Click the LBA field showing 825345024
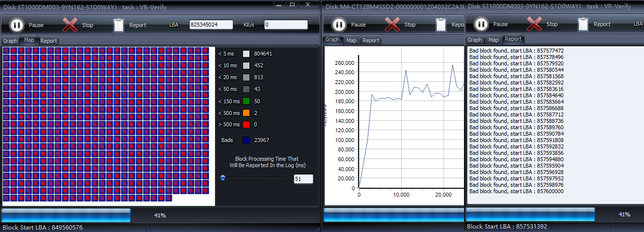Viewport: 644px width, 232px height. click(x=211, y=25)
